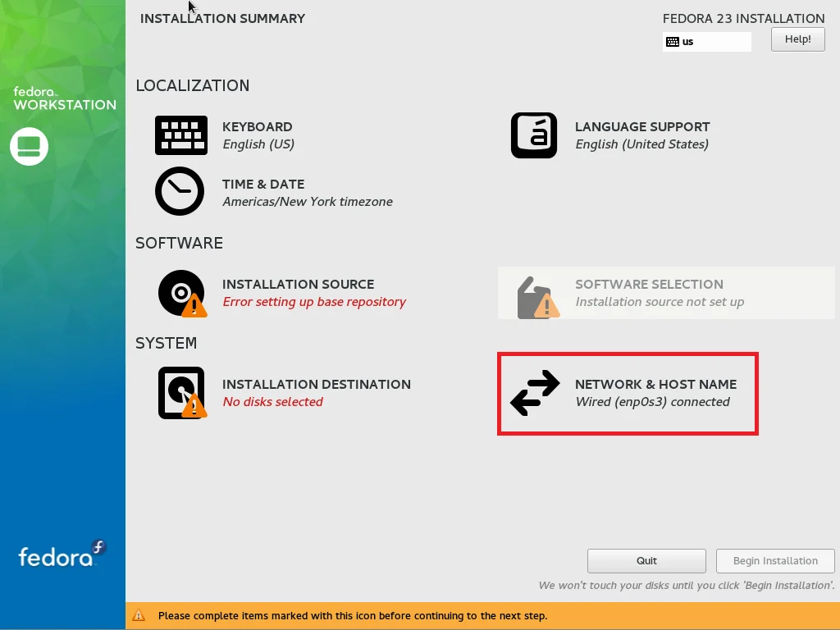This screenshot has height=630, width=840.
Task: Click 'Error setting up base repository' text
Action: [x=314, y=302]
